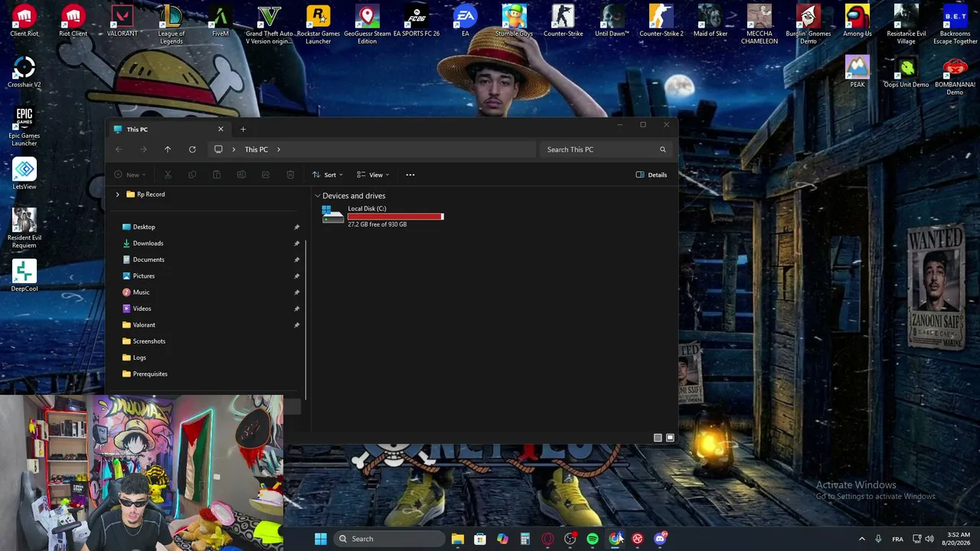The width and height of the screenshot is (980, 551).
Task: Select the Epic Games Launcher shortcut
Action: (24, 127)
